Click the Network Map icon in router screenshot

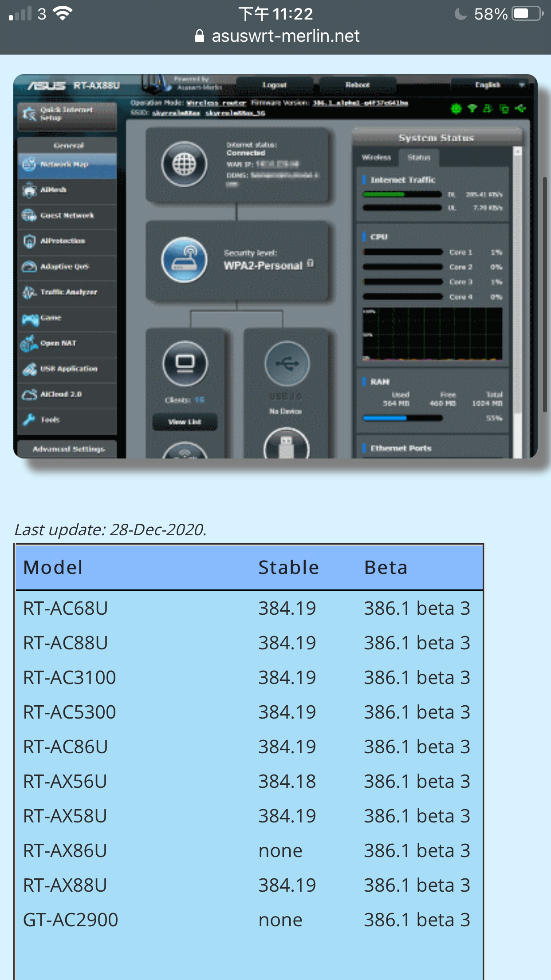click(x=29, y=164)
